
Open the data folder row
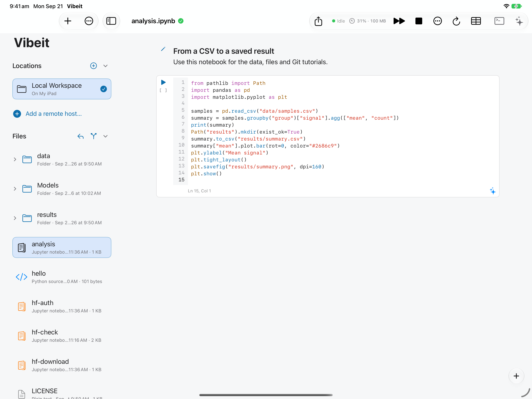click(x=62, y=159)
